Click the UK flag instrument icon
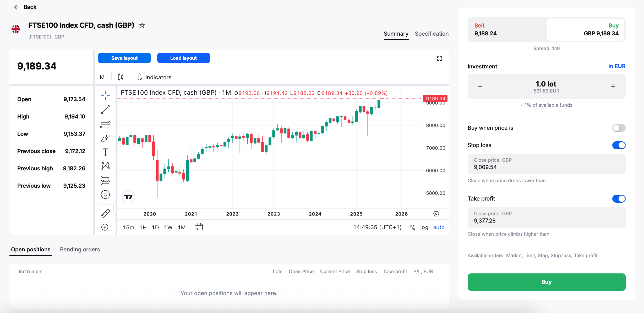Screen dimensions: 644x313 [x=16, y=29]
